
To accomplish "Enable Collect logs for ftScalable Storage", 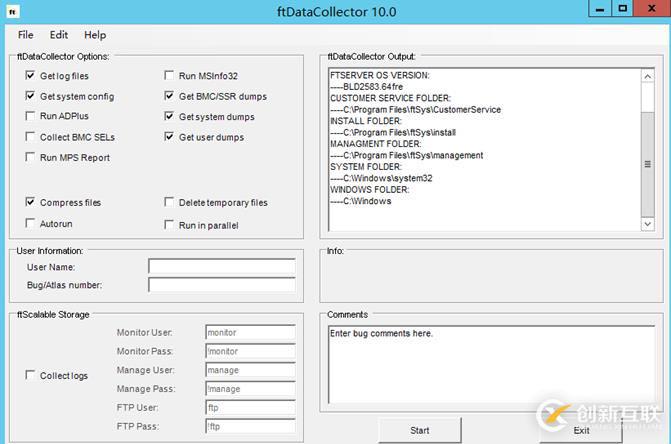I will [x=30, y=376].
